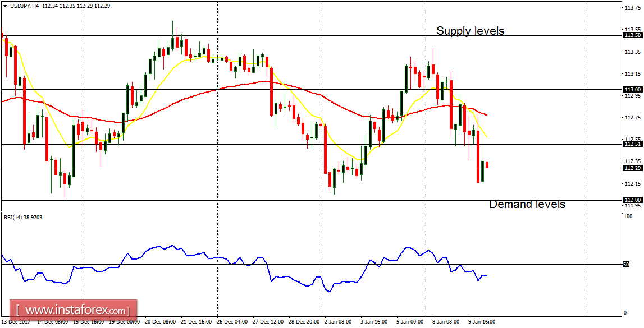Screen dimensions: 644x328
Task: Click the 113.75 label on price scale
Action: pos(632,8)
